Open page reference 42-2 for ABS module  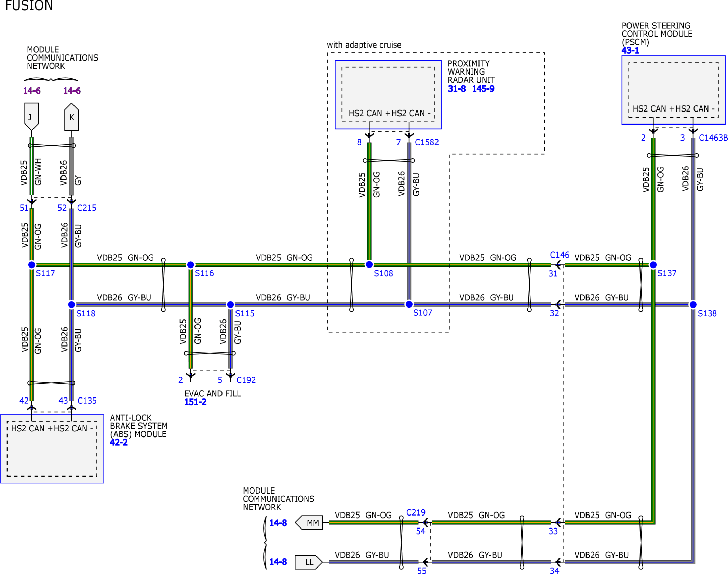119,442
